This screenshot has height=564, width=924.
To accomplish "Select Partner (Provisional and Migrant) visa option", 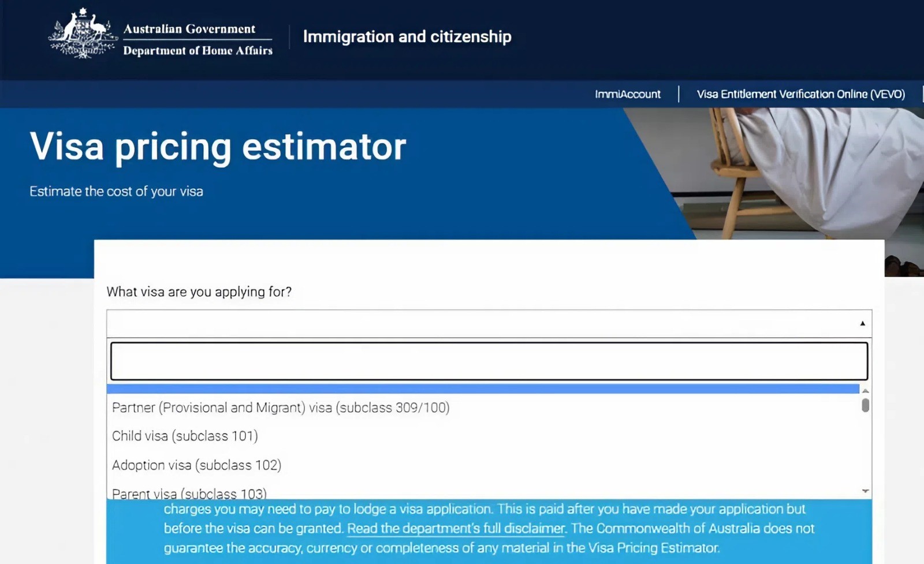I will [483, 408].
